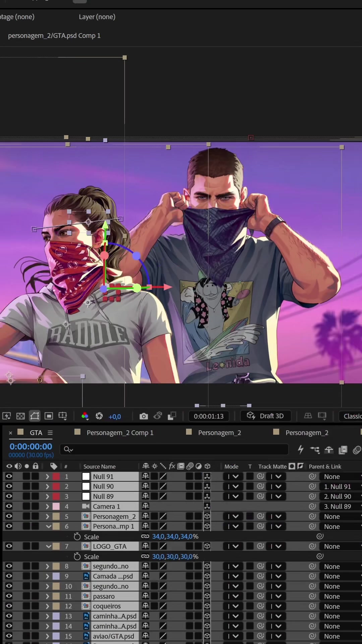
Task: Open blend mode dropdown for Null 91
Action: click(x=233, y=476)
